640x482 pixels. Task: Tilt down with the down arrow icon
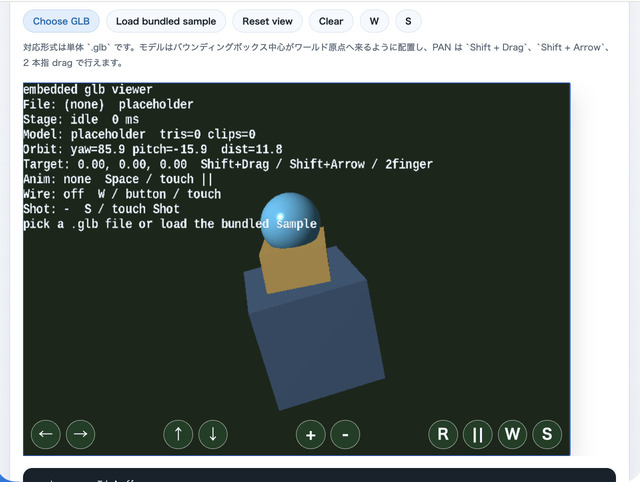click(213, 434)
